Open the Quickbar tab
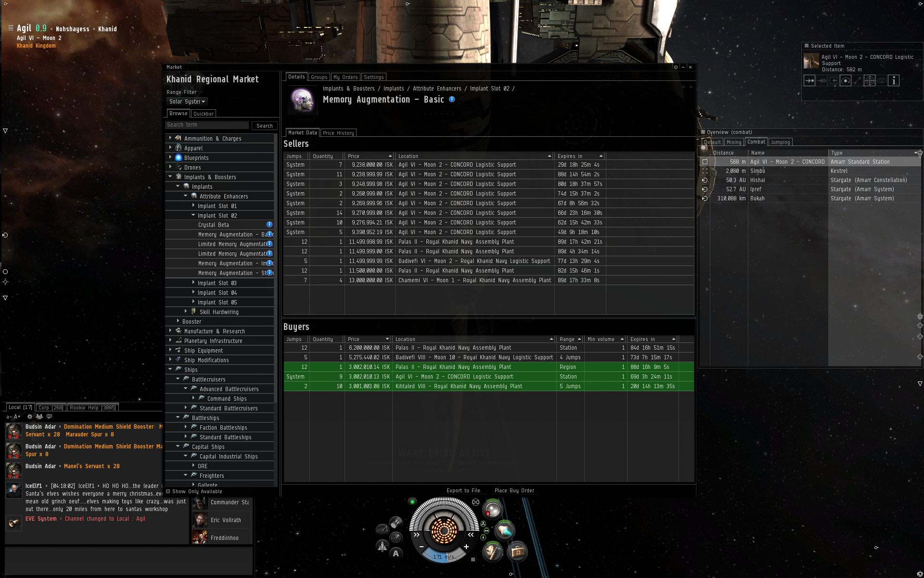Image resolution: width=924 pixels, height=578 pixels. coord(204,114)
